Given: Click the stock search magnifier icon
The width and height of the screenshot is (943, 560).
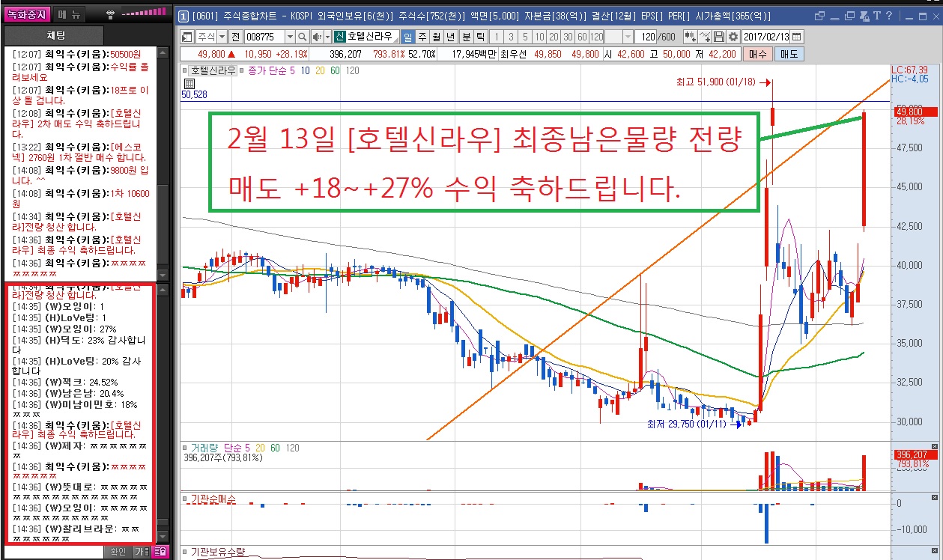Looking at the screenshot, I should pyautogui.click(x=303, y=37).
